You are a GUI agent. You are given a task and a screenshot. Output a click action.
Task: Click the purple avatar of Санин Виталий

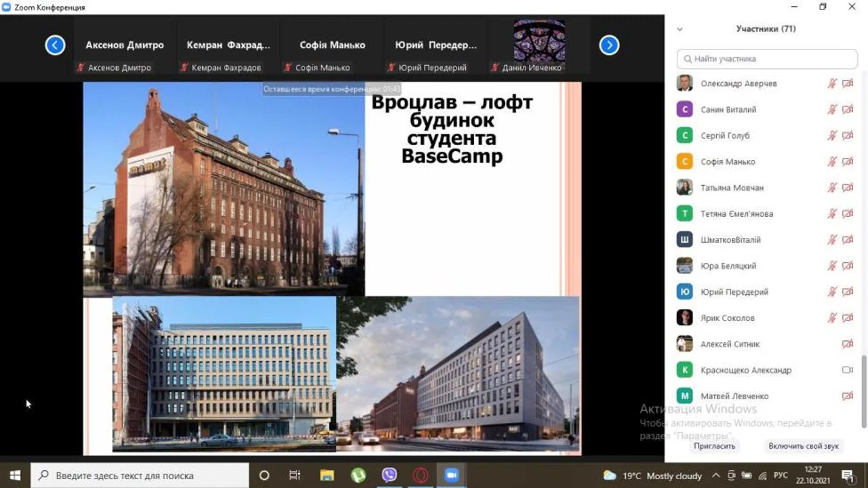[x=685, y=110]
